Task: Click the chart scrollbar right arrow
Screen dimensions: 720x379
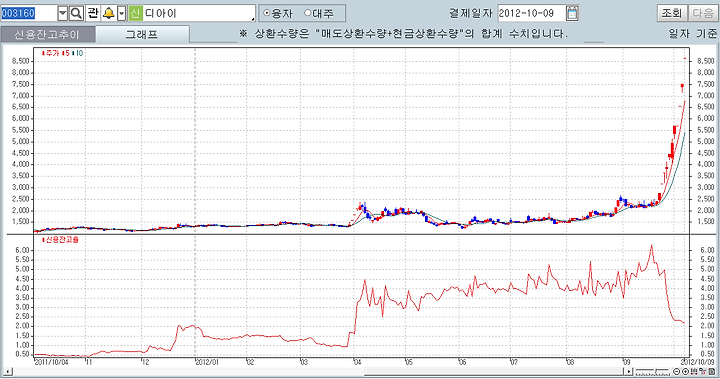Action: 629,371
